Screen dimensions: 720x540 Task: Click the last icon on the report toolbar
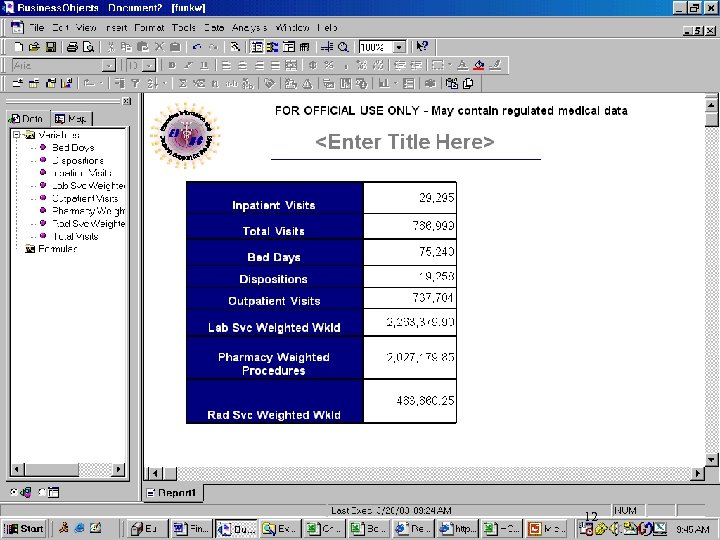click(468, 84)
